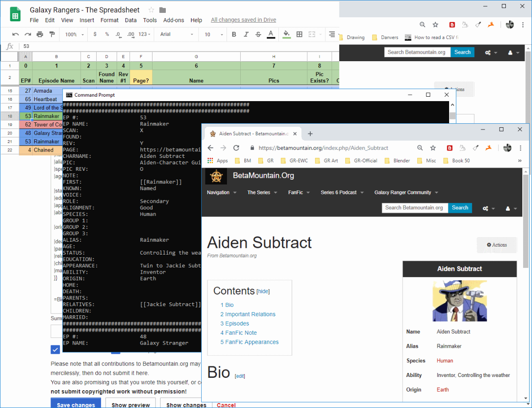Open the profile avatar in the Aiden Subtract window
This screenshot has height=408, width=532.
tap(508, 148)
